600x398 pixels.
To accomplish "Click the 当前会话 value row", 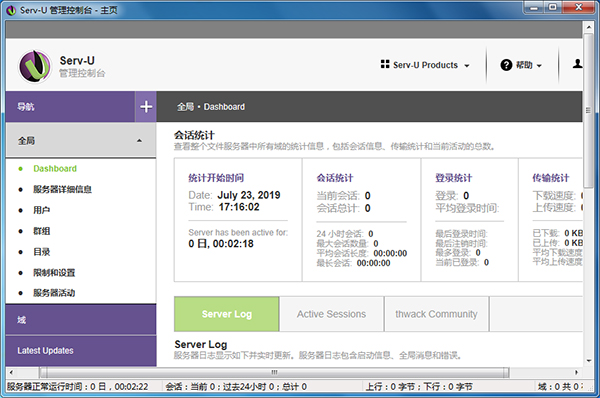I will coord(343,196).
